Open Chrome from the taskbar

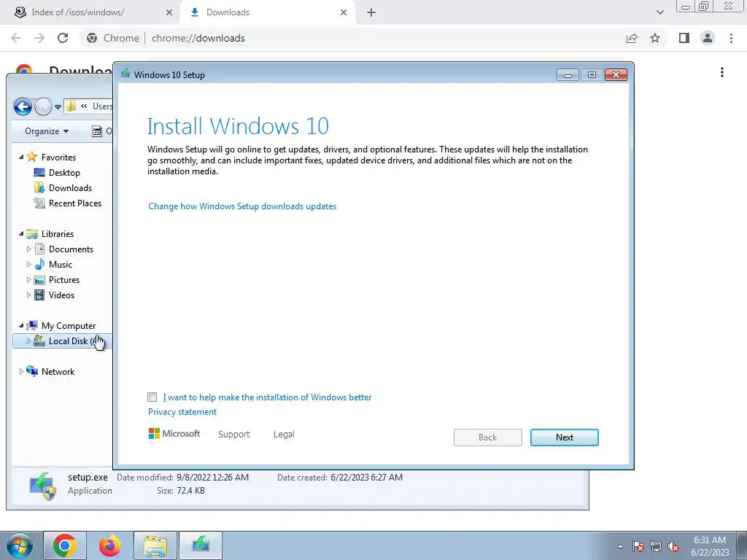coord(65,545)
